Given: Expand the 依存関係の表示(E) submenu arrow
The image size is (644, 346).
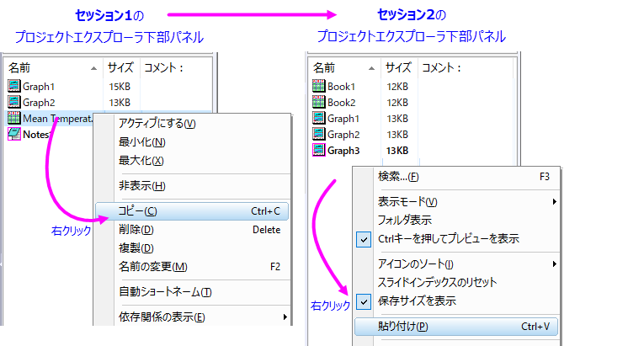Looking at the screenshot, I should (285, 317).
